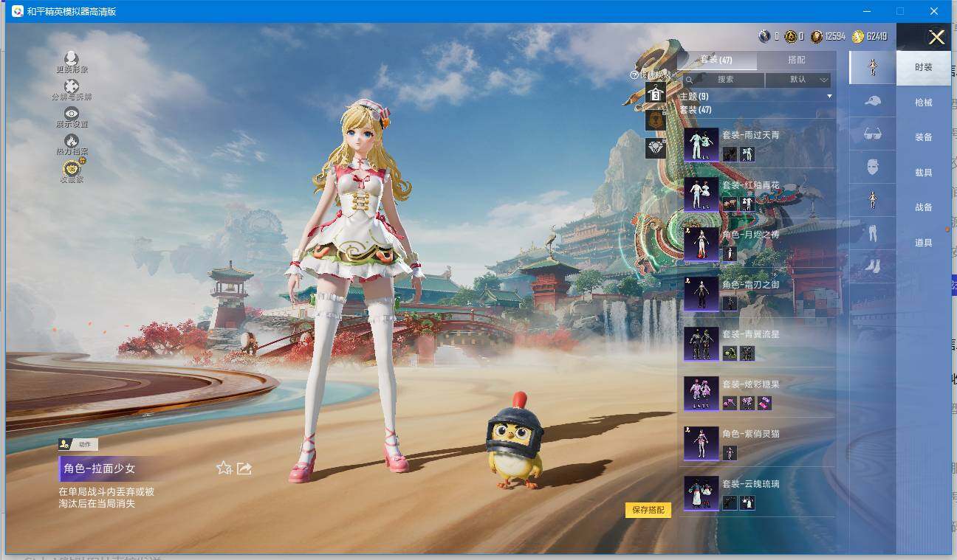This screenshot has width=957, height=560.
Task: Select the 套装-炫彩糖果 set thumbnail
Action: [701, 393]
